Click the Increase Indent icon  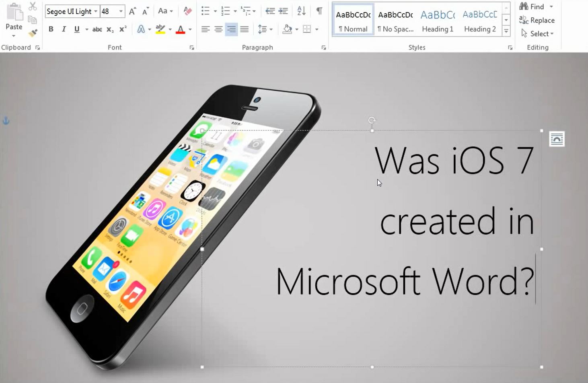point(283,11)
